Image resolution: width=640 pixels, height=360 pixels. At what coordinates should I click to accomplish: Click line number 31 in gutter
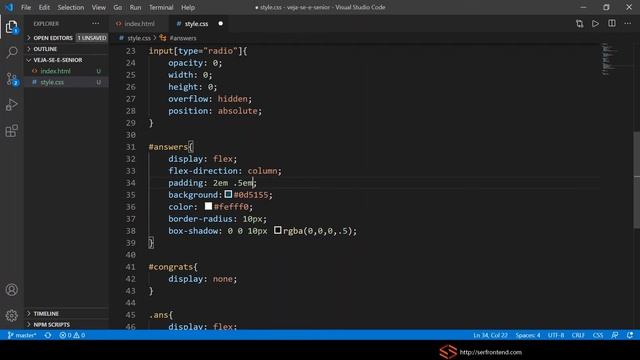tap(130, 147)
